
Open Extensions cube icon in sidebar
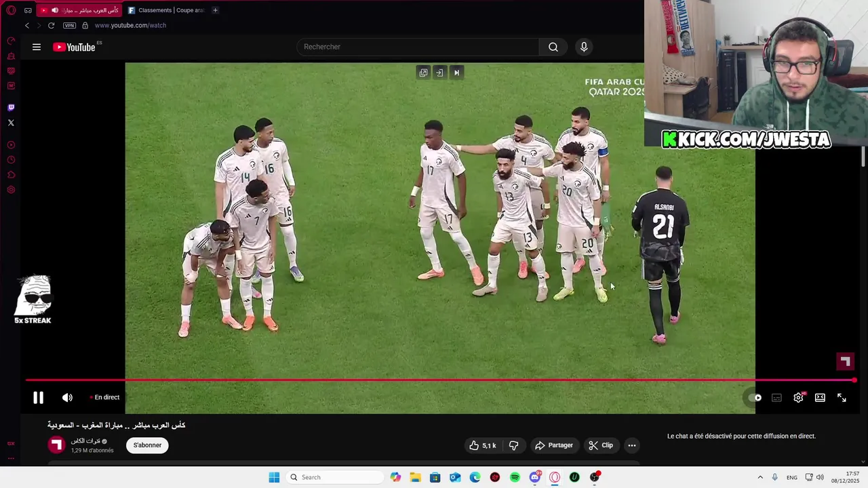[x=11, y=175]
